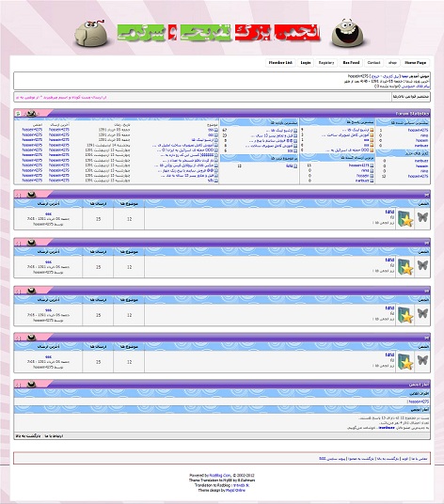Click the mascot icon on the board statistics header
Image resolution: width=444 pixels, height=504 pixels.
[x=31, y=384]
